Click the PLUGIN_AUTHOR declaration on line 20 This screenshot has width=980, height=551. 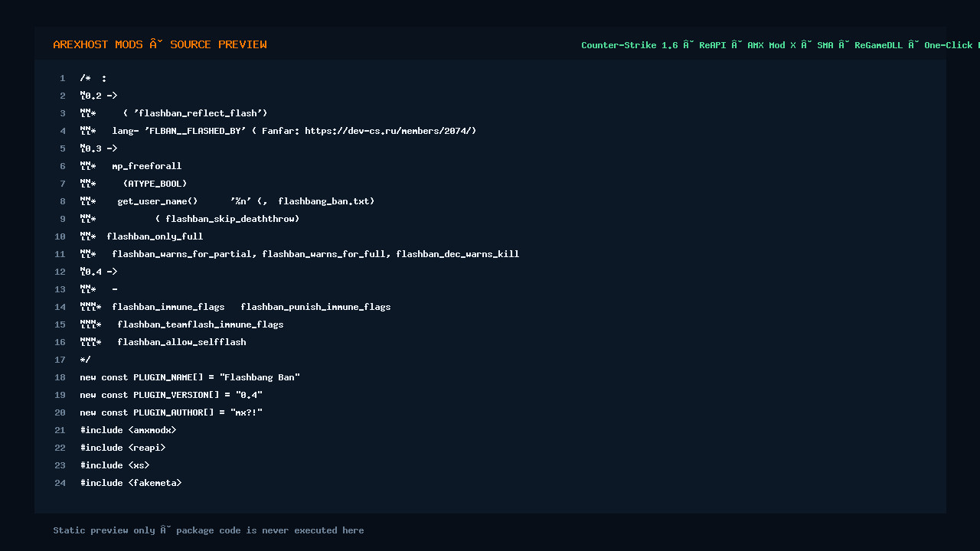pyautogui.click(x=171, y=412)
